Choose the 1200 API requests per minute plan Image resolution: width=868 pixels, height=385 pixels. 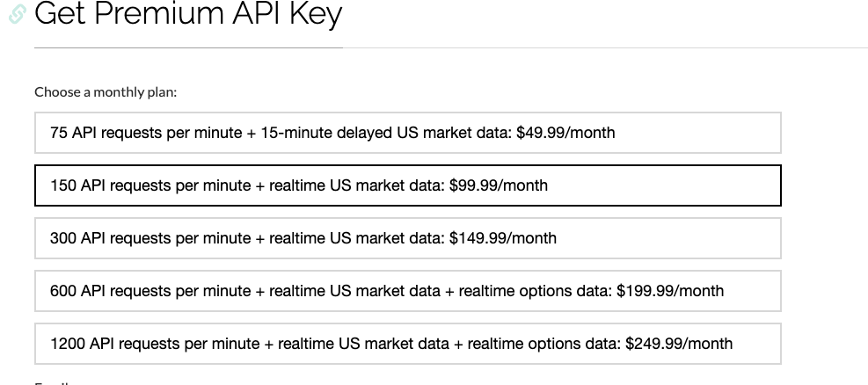click(407, 344)
